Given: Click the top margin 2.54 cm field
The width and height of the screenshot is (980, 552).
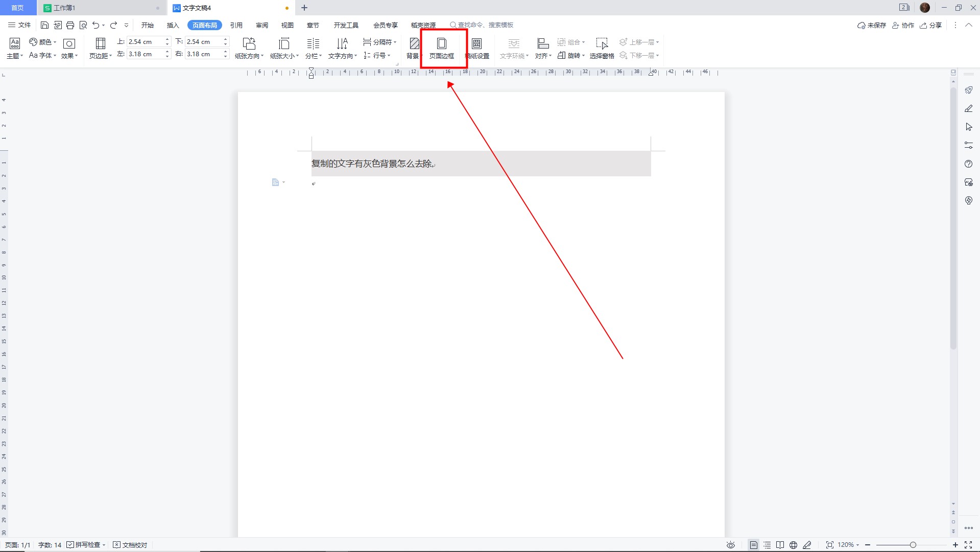Looking at the screenshot, I should click(145, 41).
